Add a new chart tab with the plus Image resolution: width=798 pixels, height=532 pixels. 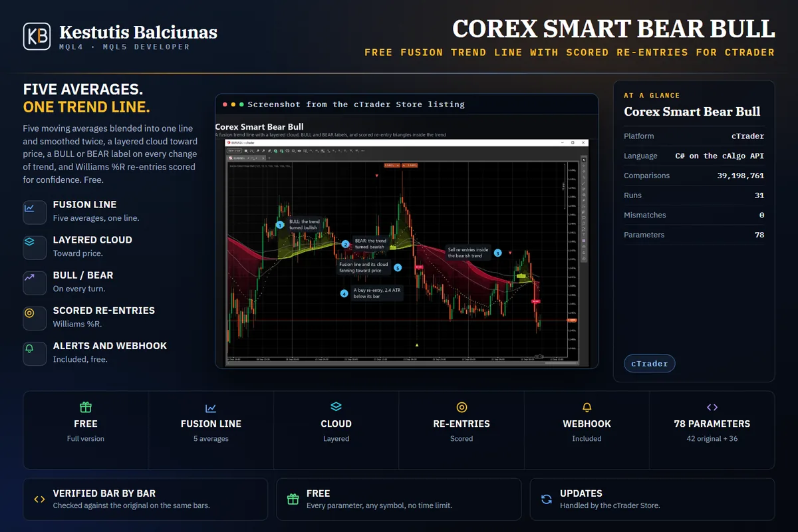click(x=269, y=158)
